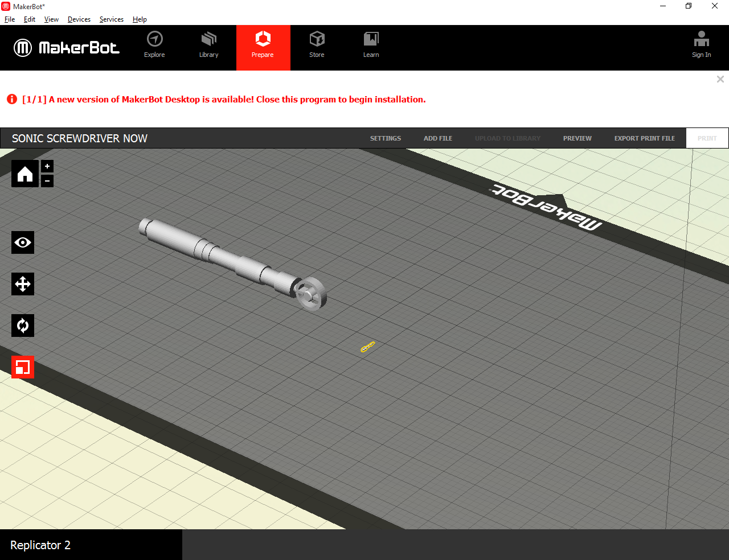Select the Turn (rotate) tool
This screenshot has height=560, width=729.
(23, 326)
